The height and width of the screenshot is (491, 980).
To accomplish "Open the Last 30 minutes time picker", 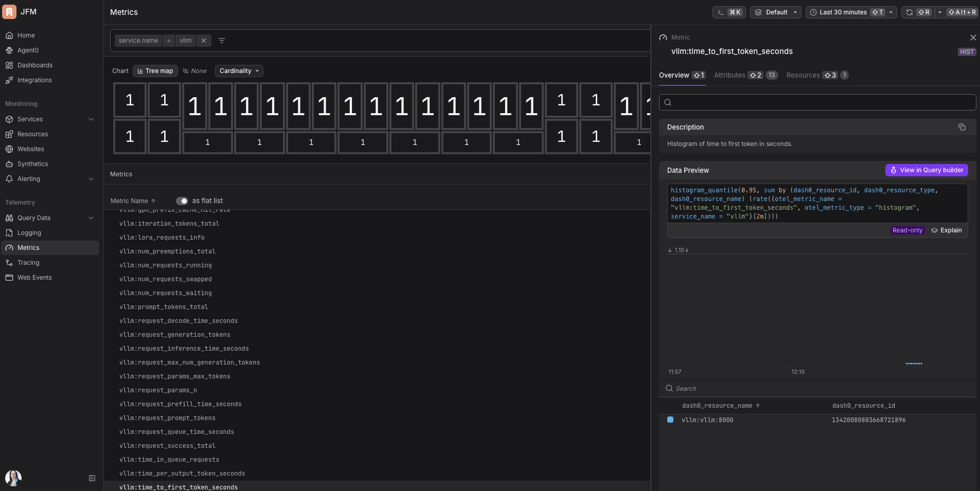I will pyautogui.click(x=851, y=12).
